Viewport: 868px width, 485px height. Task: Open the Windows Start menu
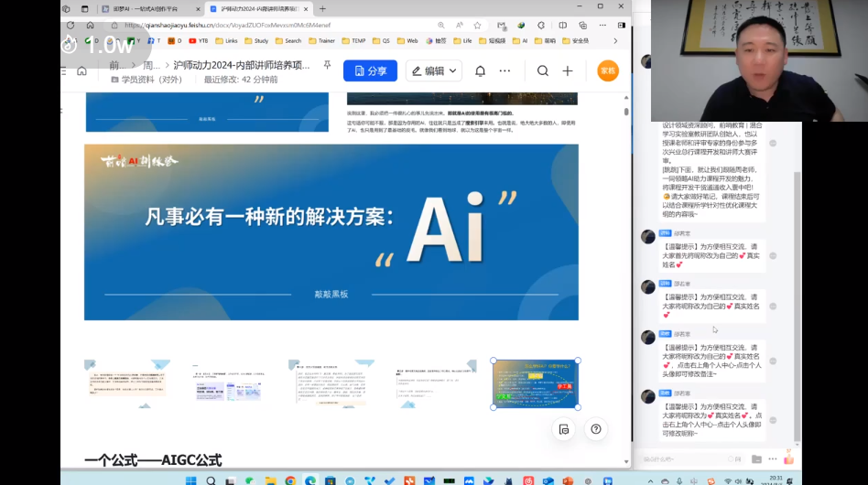coord(191,480)
